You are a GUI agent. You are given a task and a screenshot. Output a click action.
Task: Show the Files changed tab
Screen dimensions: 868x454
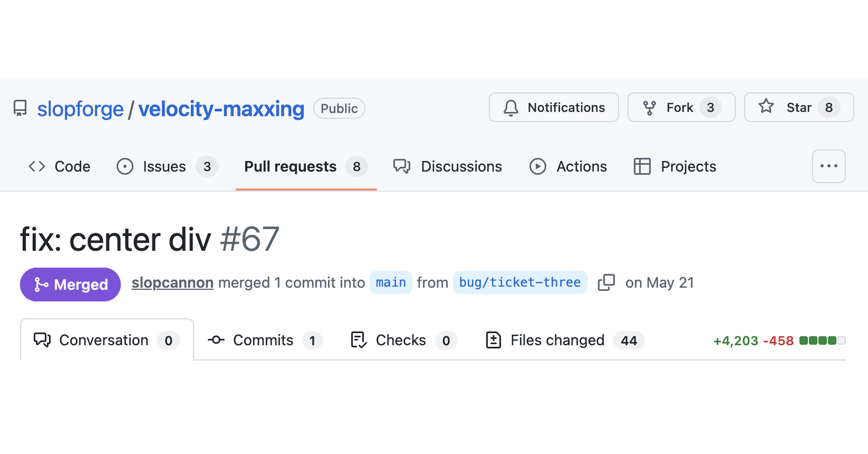[x=565, y=340]
